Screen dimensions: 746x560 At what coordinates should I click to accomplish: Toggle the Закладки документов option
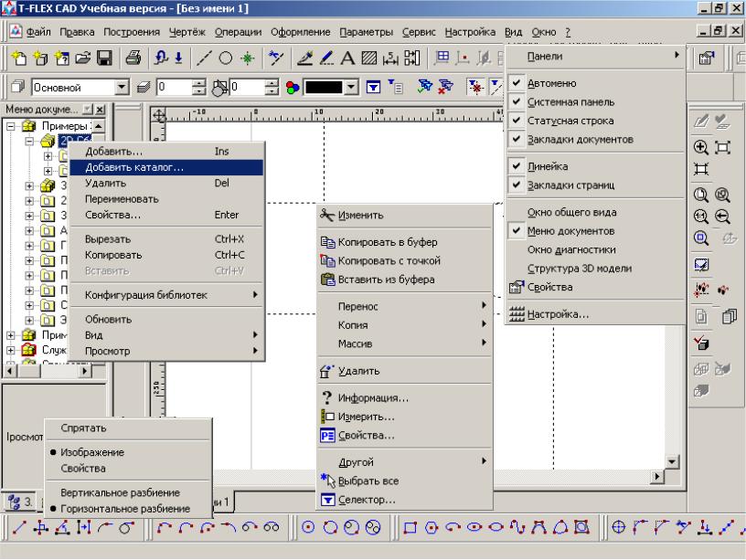(596, 139)
